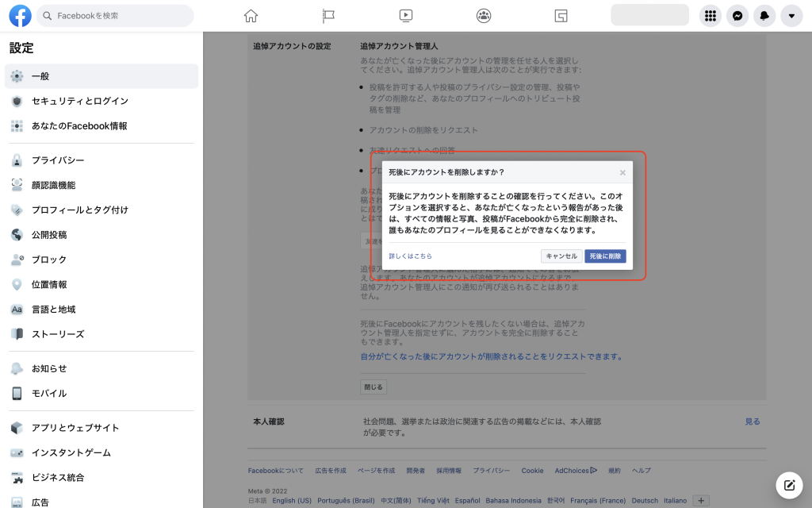This screenshot has height=508, width=812.
Task: Select 一般 in settings sidebar
Action: point(101,76)
